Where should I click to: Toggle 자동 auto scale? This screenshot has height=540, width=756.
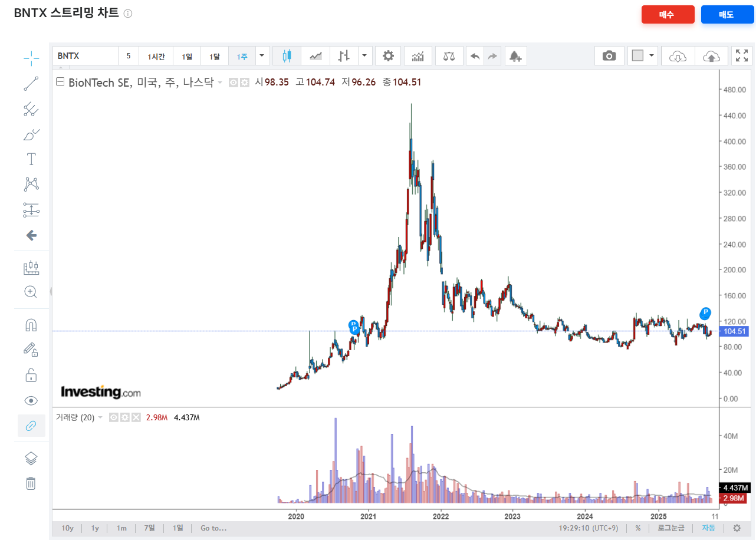coord(708,528)
